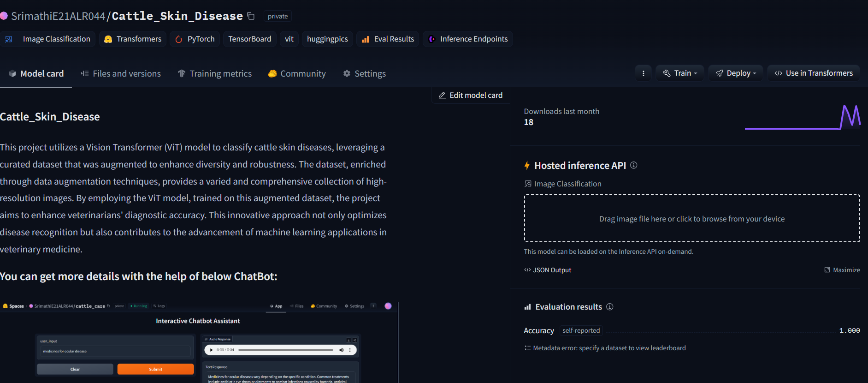The image size is (868, 383).
Task: Click the audio progress bar in preview
Action: tap(286, 350)
